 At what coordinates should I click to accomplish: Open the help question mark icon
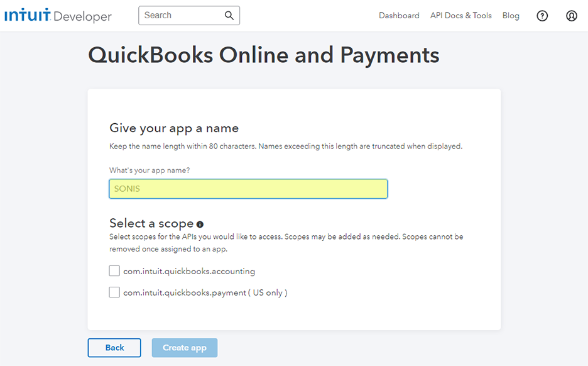click(542, 16)
